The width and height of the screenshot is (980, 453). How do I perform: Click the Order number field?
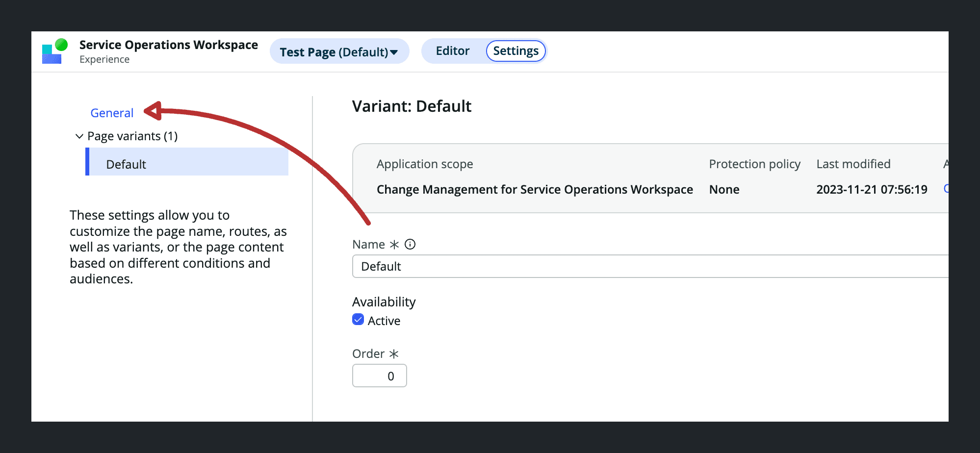[x=380, y=376]
